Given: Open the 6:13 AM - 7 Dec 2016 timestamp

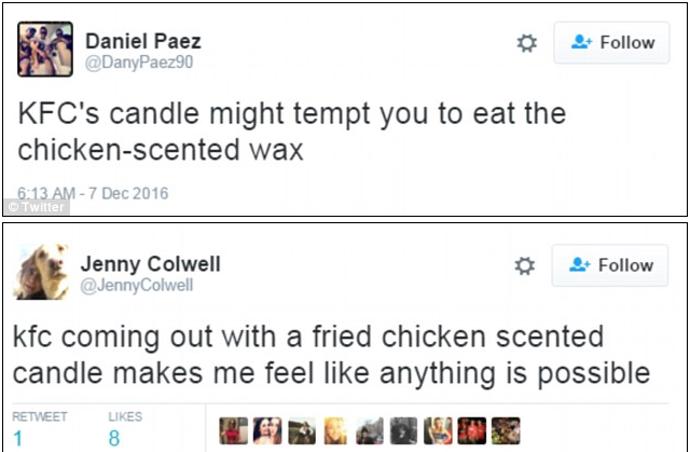Looking at the screenshot, I should tap(93, 193).
